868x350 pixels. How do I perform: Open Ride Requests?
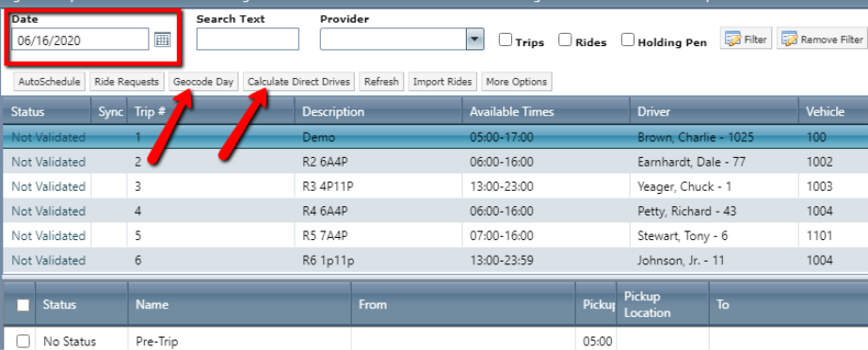click(x=127, y=82)
